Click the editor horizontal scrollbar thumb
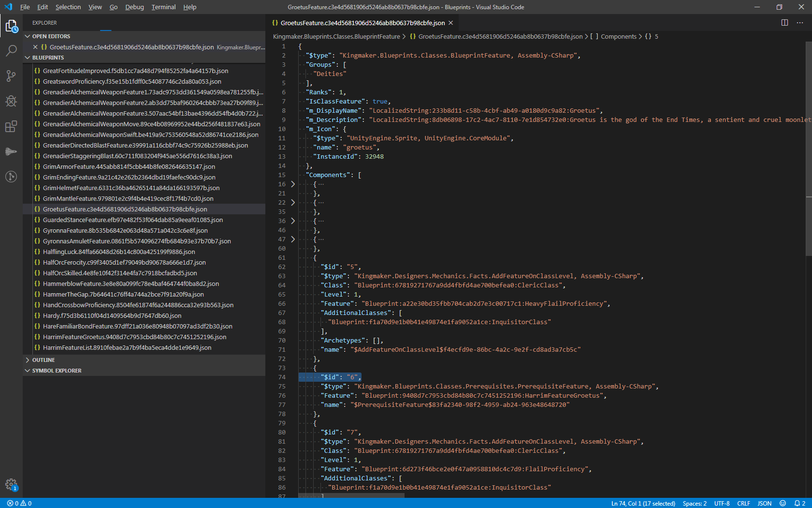The width and height of the screenshot is (812, 508). [x=351, y=495]
